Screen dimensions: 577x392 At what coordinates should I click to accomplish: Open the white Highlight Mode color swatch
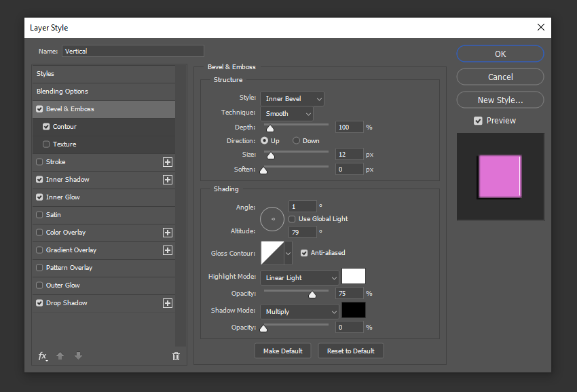point(355,276)
